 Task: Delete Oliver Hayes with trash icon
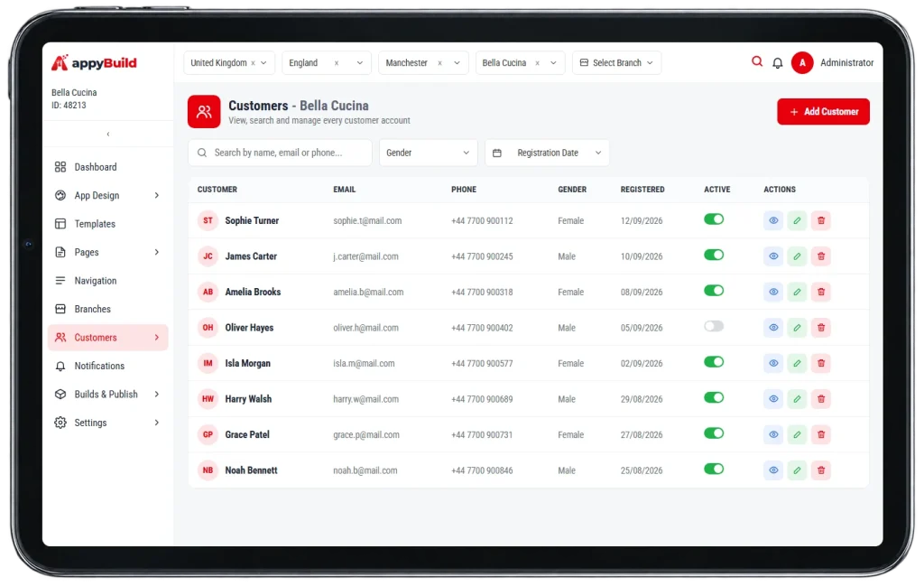821,328
